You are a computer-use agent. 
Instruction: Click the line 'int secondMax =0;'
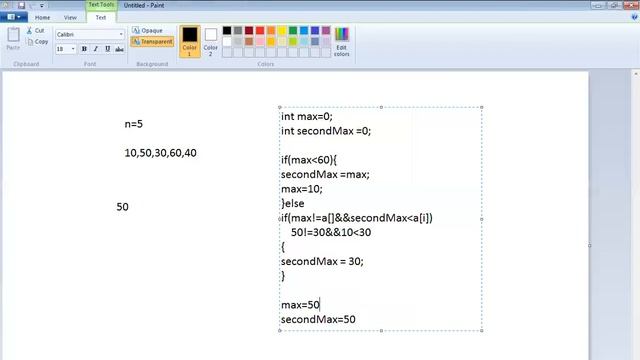pyautogui.click(x=326, y=131)
